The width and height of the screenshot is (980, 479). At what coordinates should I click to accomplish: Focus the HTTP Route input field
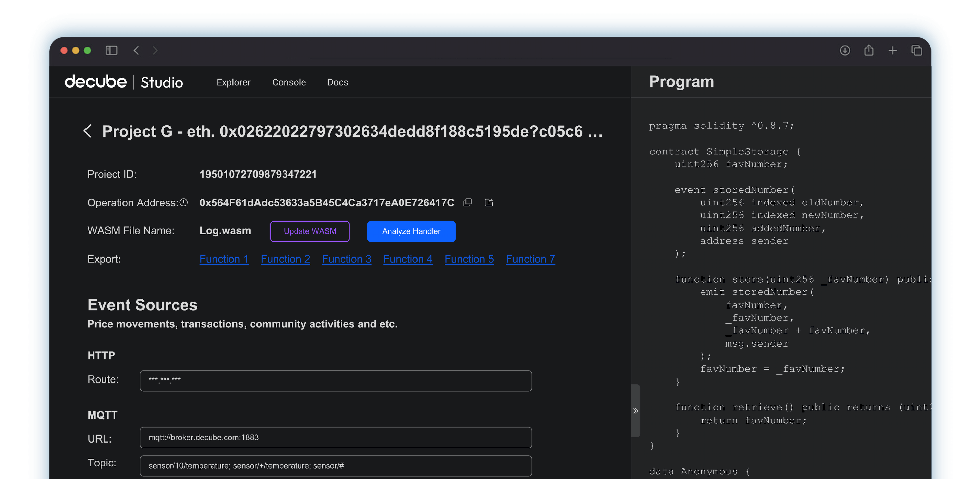[336, 381]
